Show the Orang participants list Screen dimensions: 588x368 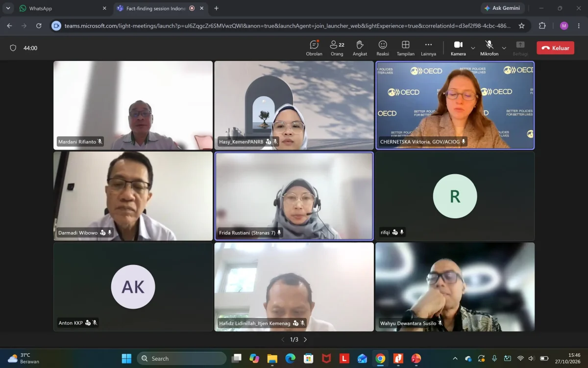click(337, 48)
